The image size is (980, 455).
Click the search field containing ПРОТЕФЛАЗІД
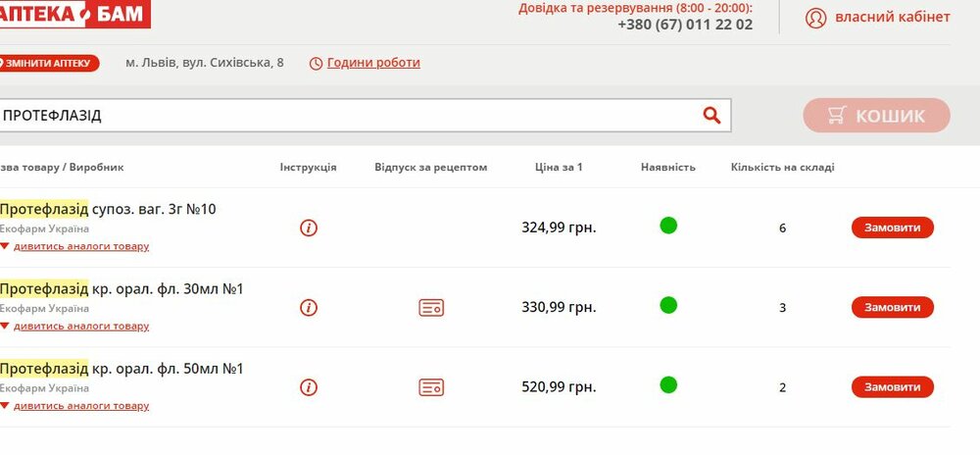(x=365, y=116)
